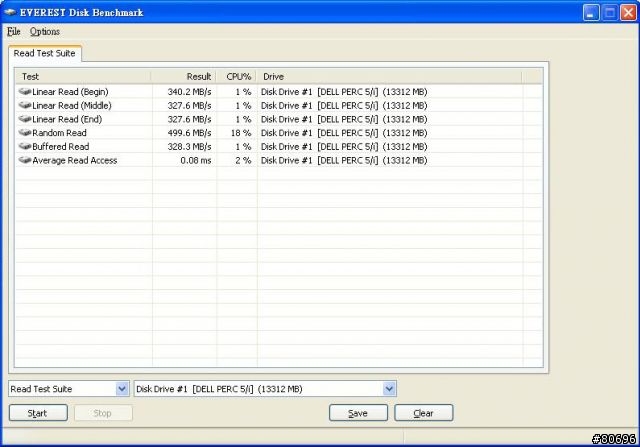Click the disk icon beside Linear Read (Middle)

click(25, 105)
